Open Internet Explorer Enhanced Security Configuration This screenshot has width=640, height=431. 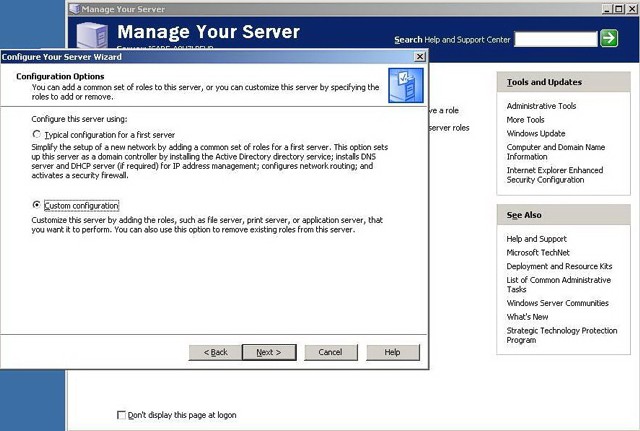(555, 175)
